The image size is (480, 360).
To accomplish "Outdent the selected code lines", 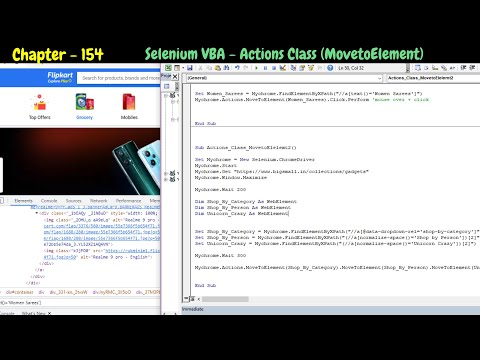I will pos(472,68).
